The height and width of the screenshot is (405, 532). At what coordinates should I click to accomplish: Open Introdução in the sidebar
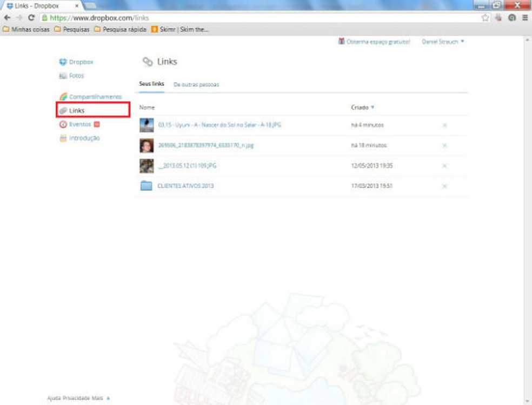84,138
